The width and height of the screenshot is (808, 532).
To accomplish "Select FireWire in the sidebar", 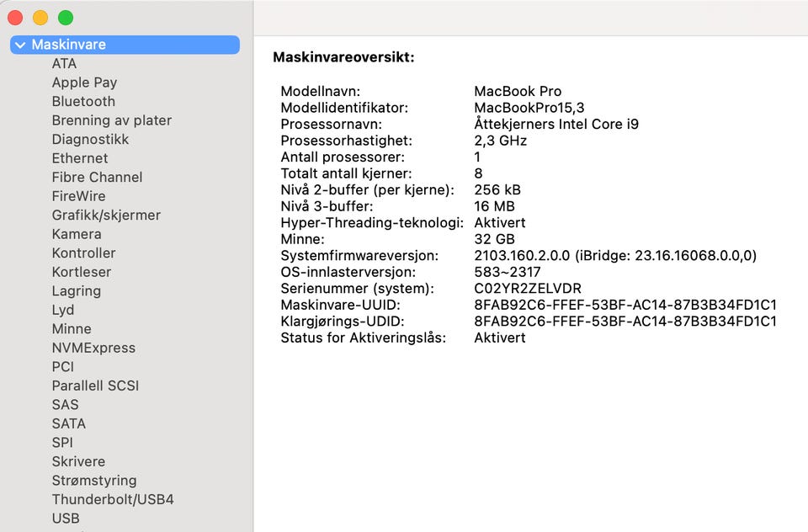I will (79, 196).
